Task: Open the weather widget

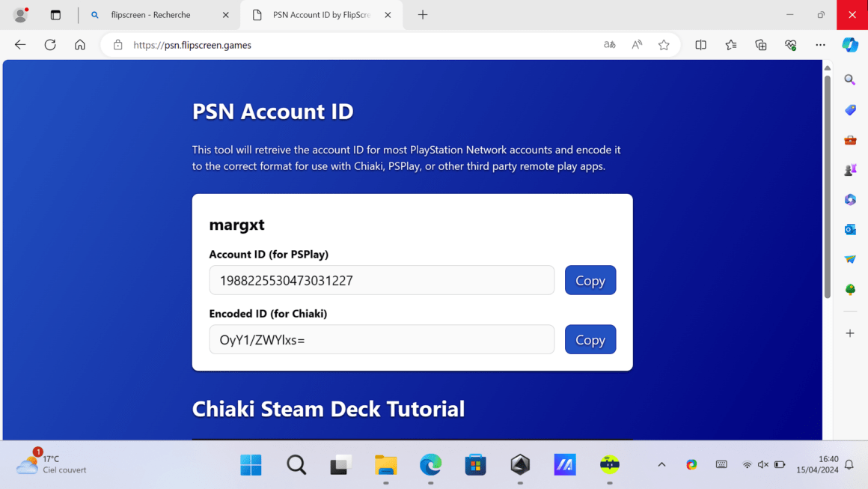Action: coord(51,464)
